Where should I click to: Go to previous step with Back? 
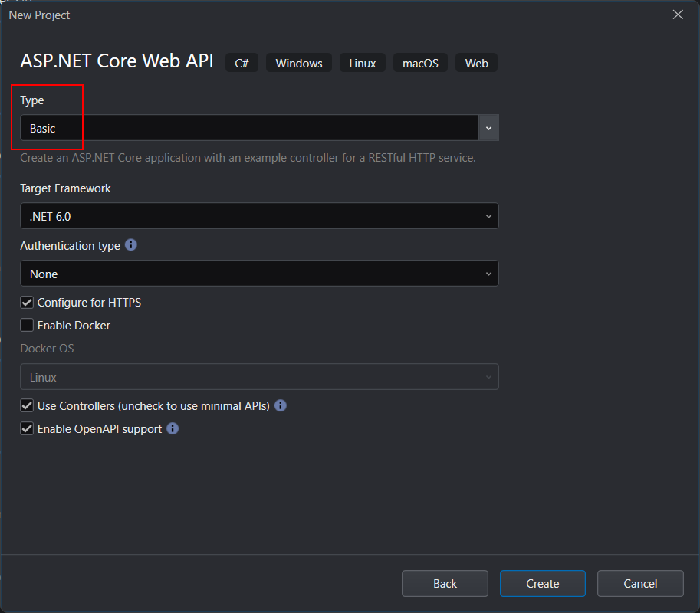(x=445, y=584)
